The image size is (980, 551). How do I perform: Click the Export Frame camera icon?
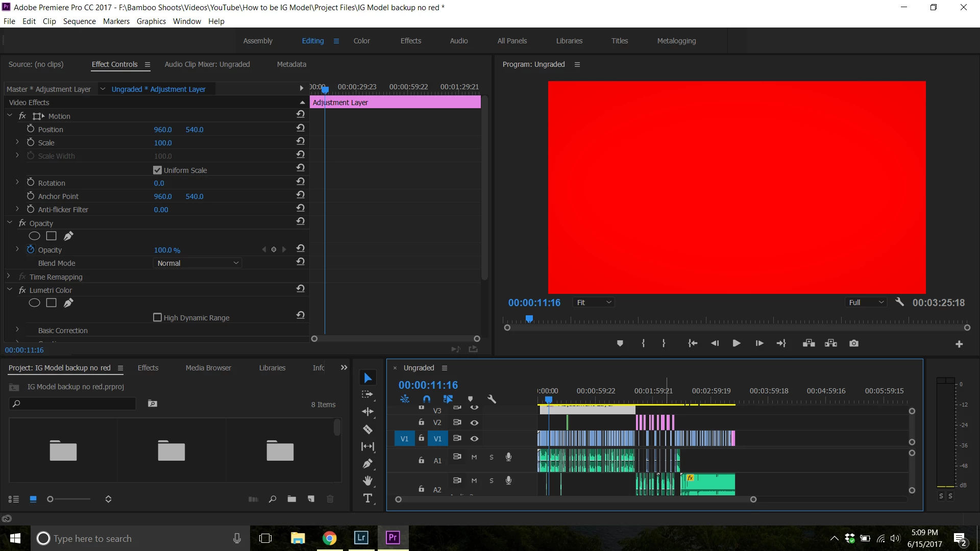[854, 343]
